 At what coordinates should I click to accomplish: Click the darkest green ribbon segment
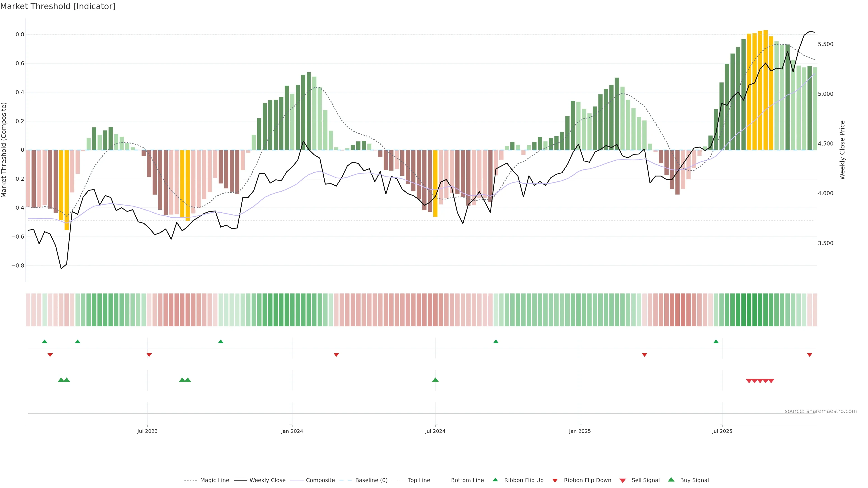[749, 310]
